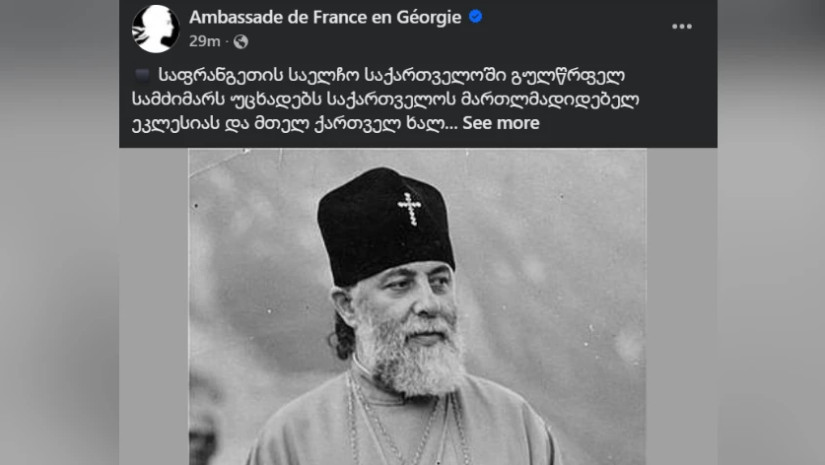
Task: Click the first line of Georgian text
Action: pyautogui.click(x=391, y=76)
